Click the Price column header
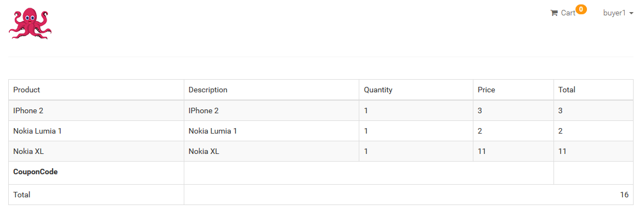The image size is (644, 221). [x=487, y=90]
